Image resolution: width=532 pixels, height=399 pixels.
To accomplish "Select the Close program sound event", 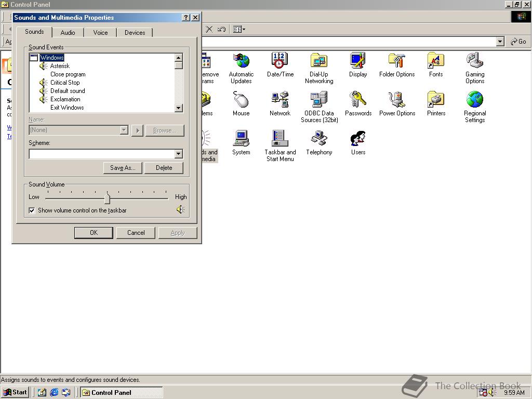I will point(68,74).
